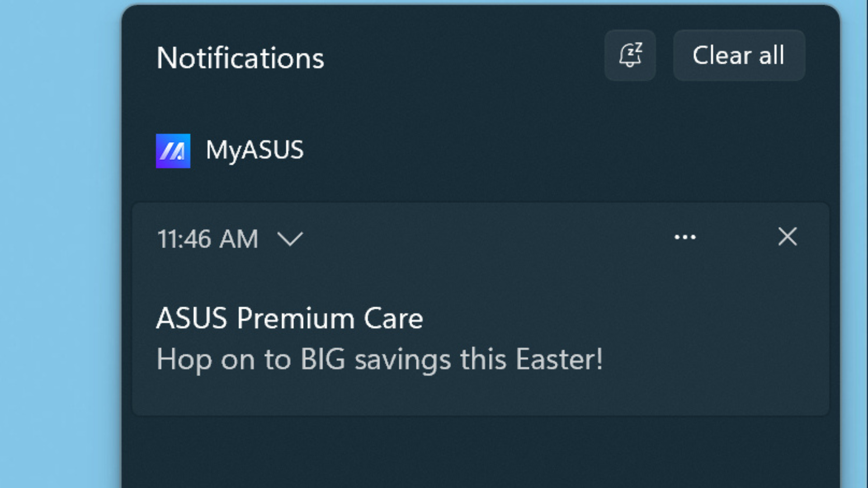Click the MyASUS app logo icon
The image size is (868, 488).
173,151
